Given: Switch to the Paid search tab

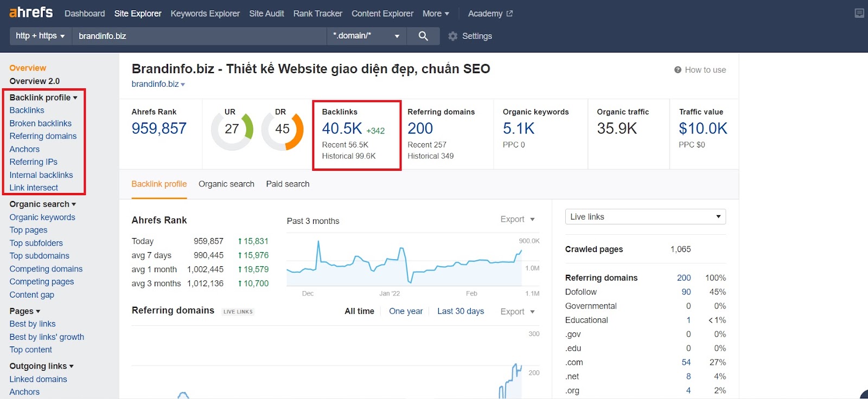Looking at the screenshot, I should pyautogui.click(x=288, y=184).
